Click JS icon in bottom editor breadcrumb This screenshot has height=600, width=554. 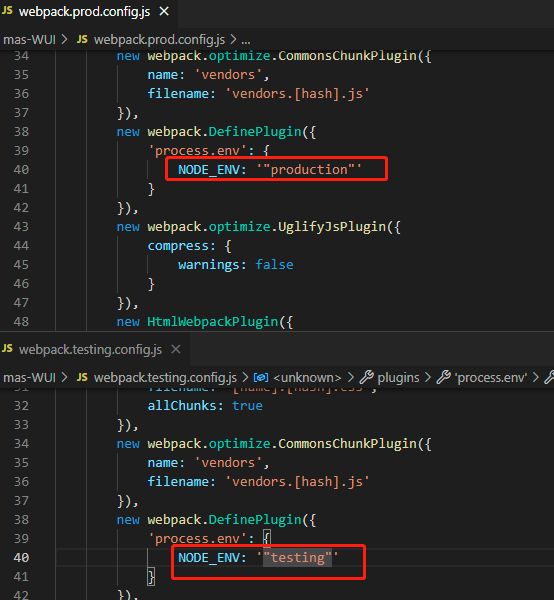pyautogui.click(x=82, y=377)
